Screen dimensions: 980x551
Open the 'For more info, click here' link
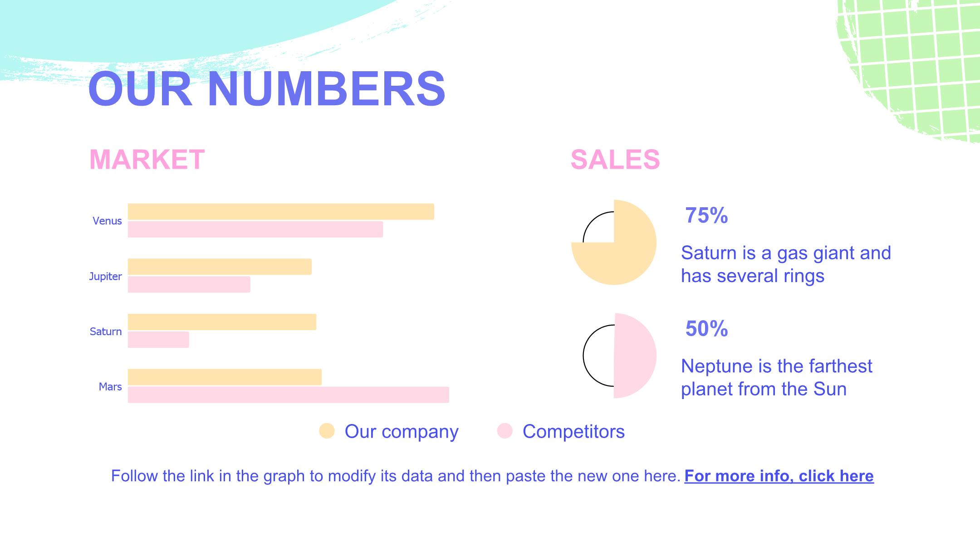779,476
